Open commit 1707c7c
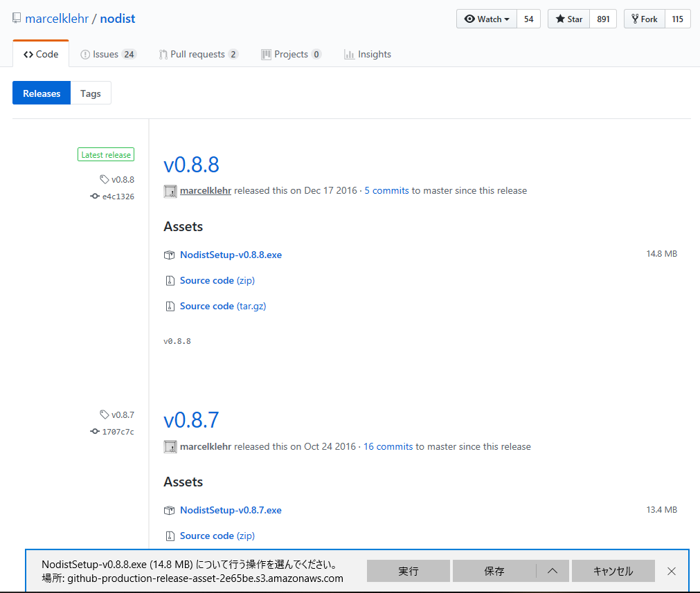This screenshot has width=700, height=593. (x=118, y=432)
